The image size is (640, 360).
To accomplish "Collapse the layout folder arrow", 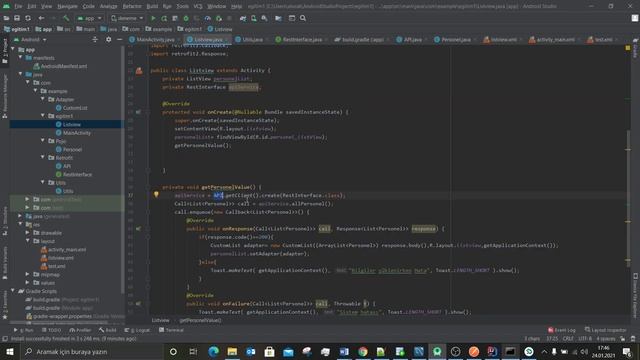I will 27,241.
